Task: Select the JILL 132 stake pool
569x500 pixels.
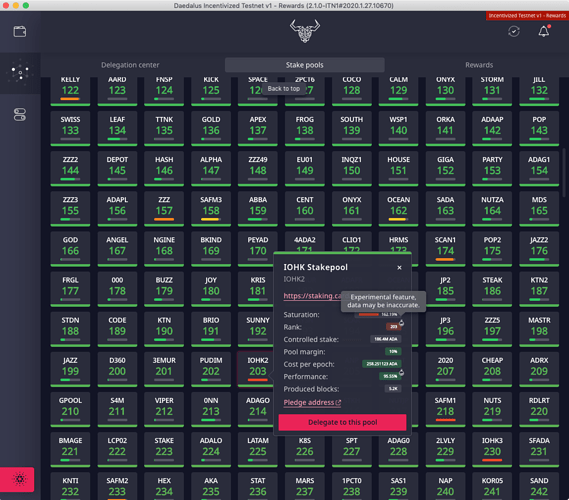Action: pyautogui.click(x=539, y=91)
